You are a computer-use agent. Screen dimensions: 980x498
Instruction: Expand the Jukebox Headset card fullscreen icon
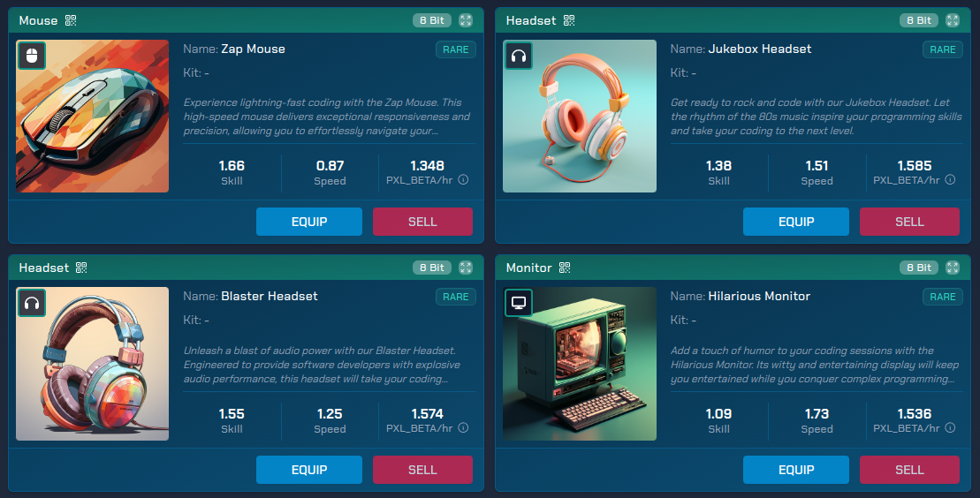click(x=953, y=20)
